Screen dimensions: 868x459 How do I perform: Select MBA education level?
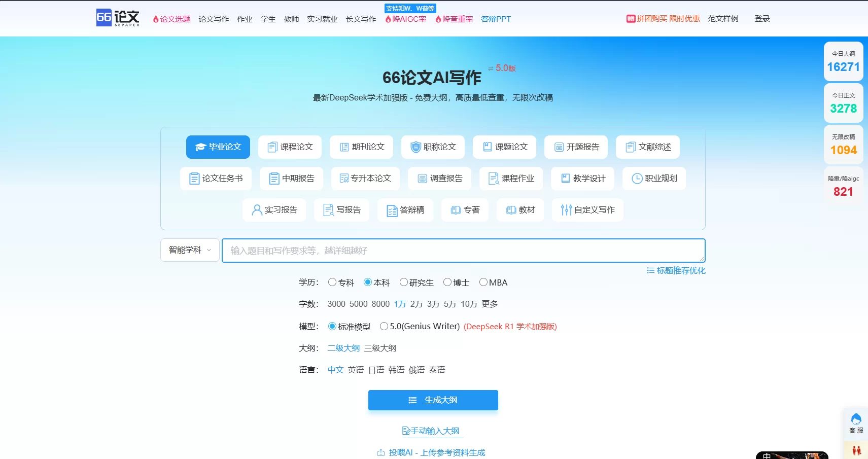(493, 283)
